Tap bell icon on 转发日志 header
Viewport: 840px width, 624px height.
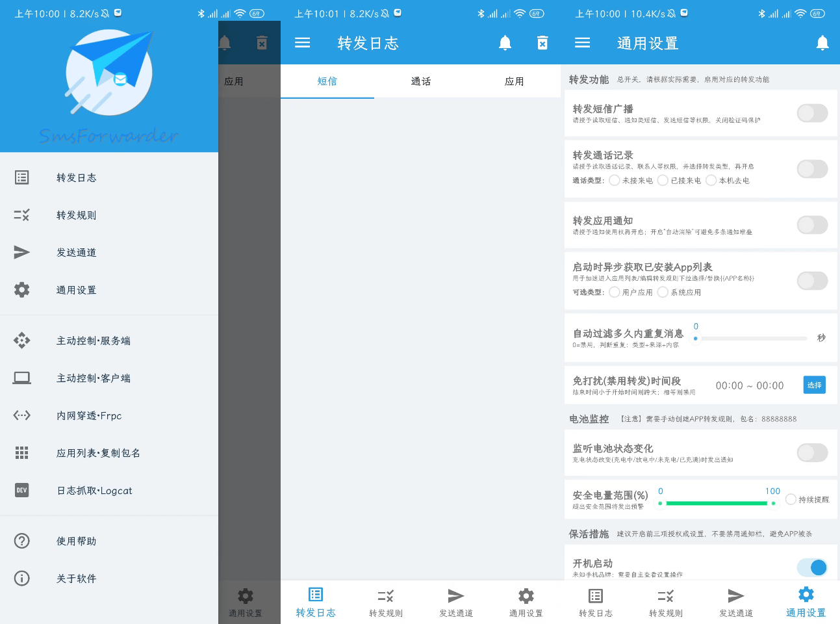coord(505,43)
